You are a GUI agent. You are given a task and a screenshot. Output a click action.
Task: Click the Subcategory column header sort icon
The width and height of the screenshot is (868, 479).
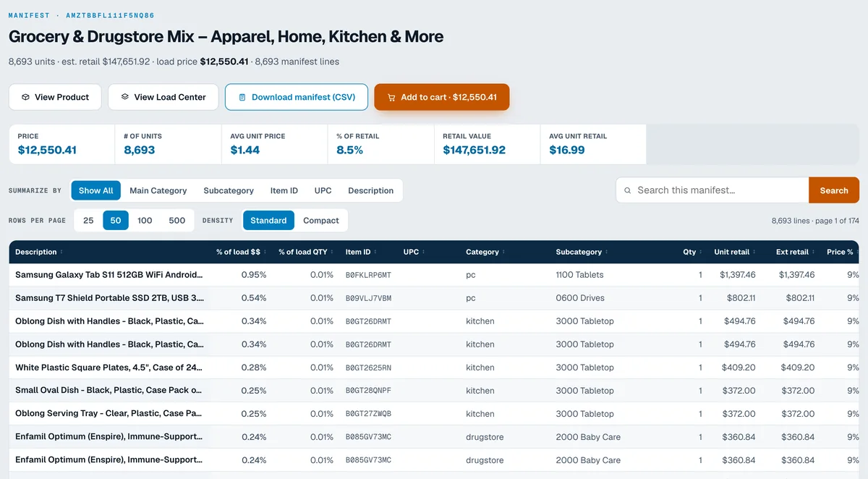pyautogui.click(x=607, y=253)
